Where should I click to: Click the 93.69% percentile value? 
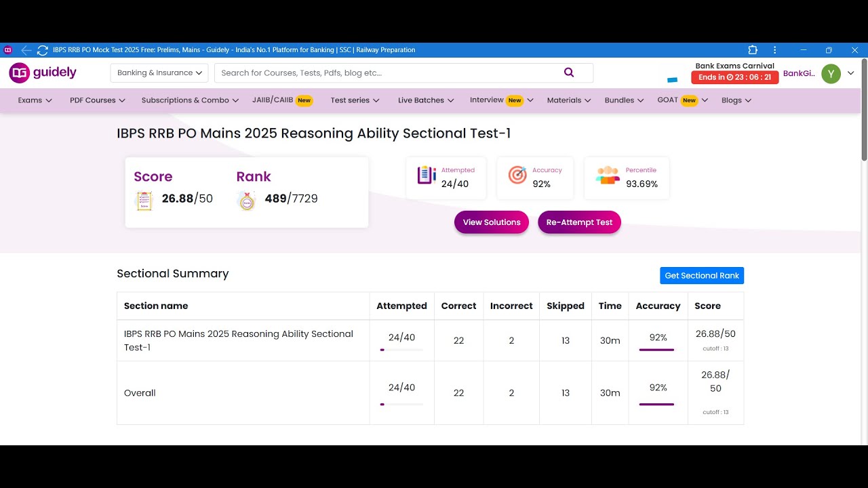tap(642, 184)
